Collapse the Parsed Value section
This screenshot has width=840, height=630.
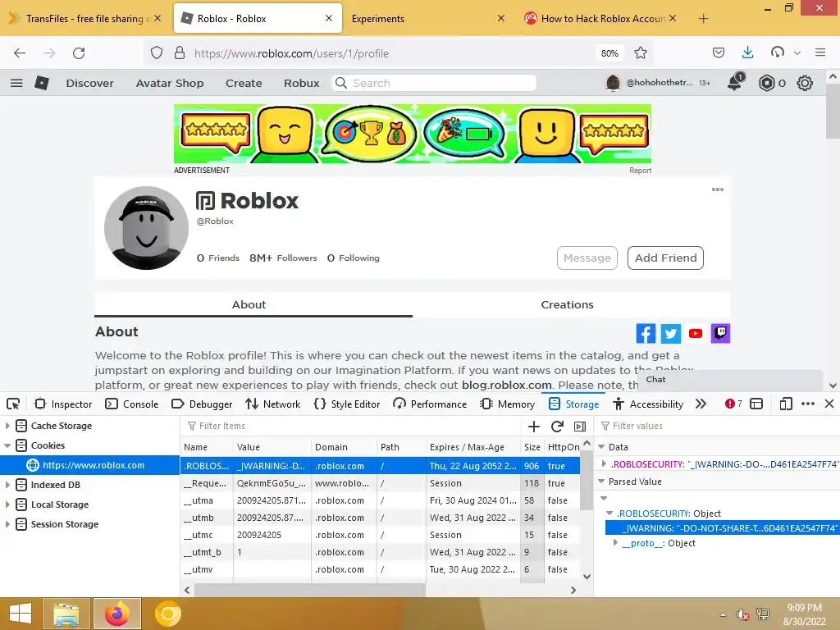click(601, 482)
